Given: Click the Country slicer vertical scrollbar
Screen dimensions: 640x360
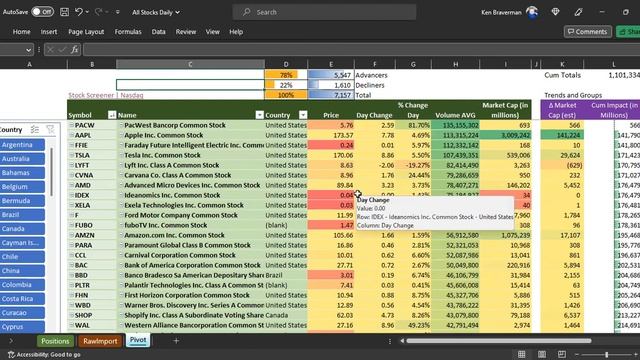Looking at the screenshot, I should pos(51,171).
